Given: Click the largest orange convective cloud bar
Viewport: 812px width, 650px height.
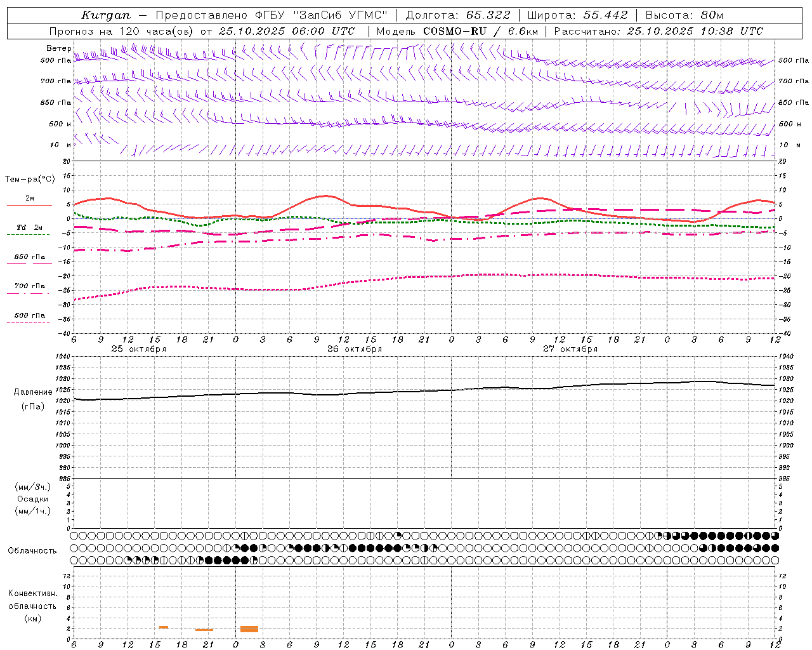Looking at the screenshot, I should (249, 629).
